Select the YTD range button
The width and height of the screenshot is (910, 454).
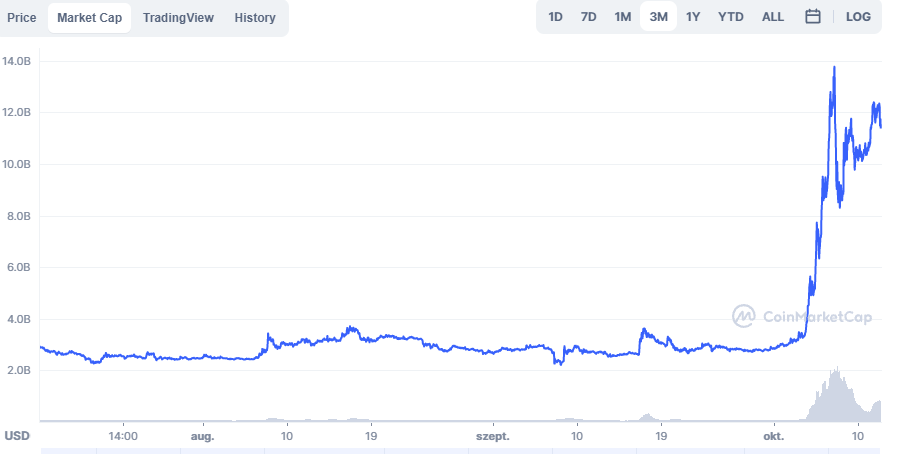coord(731,17)
